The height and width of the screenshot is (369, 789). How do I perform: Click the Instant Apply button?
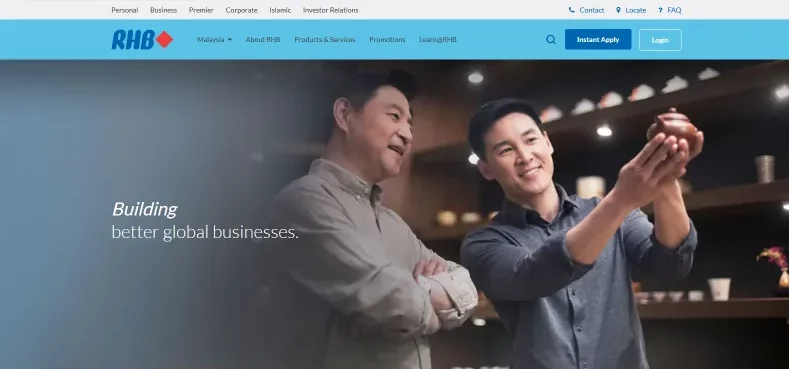coord(598,39)
